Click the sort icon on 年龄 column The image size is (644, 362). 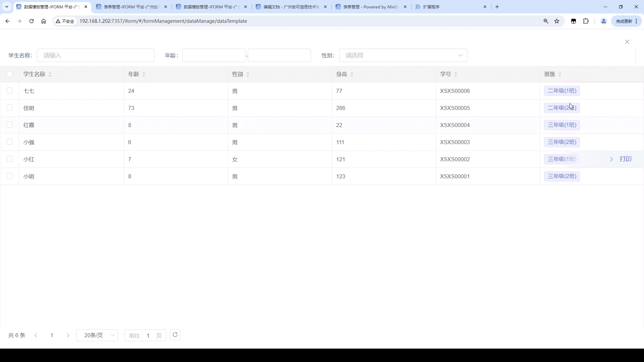[x=144, y=74]
